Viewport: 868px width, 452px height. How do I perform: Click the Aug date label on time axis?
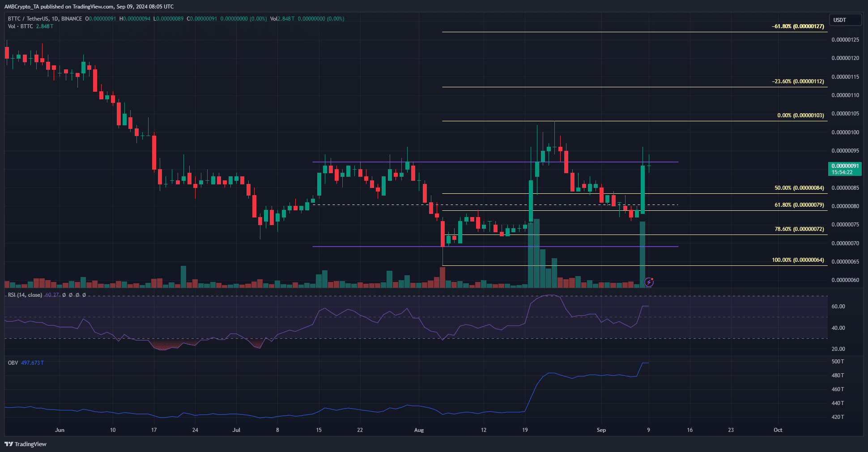[x=419, y=430]
